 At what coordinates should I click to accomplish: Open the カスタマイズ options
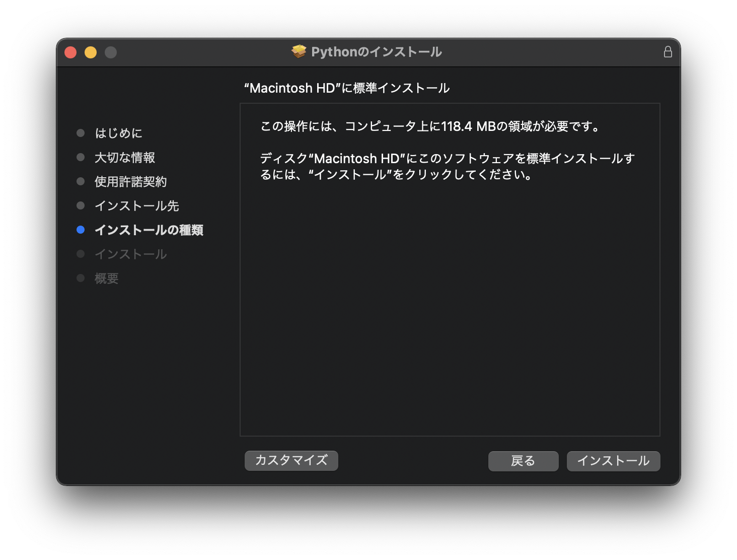click(x=291, y=460)
